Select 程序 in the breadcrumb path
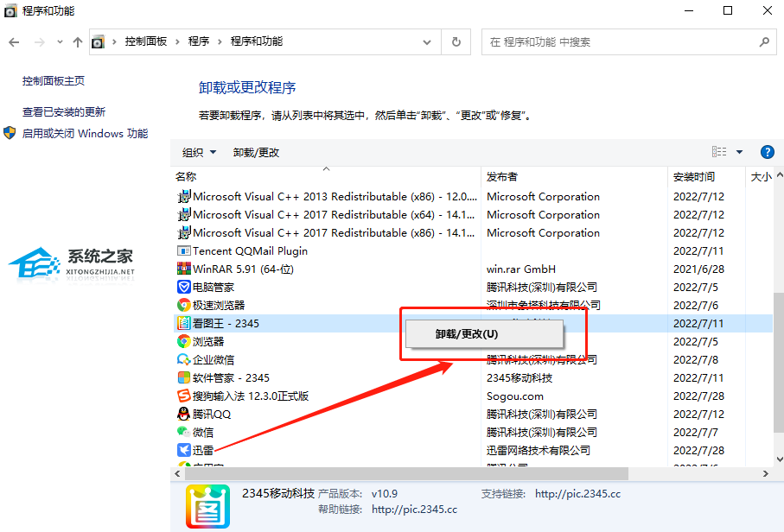 click(x=199, y=41)
